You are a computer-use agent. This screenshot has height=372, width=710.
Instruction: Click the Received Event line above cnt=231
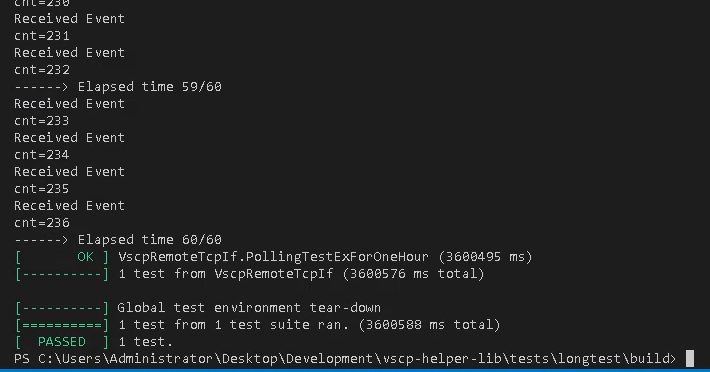coord(69,19)
